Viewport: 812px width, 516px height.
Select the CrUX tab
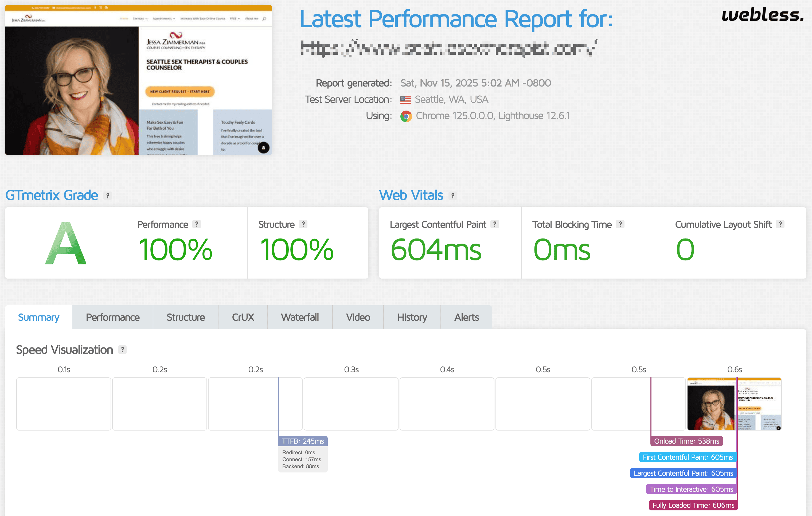(x=243, y=317)
